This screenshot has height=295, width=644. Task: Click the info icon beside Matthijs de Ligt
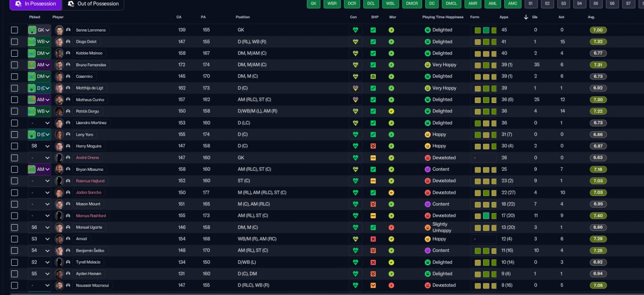68,88
